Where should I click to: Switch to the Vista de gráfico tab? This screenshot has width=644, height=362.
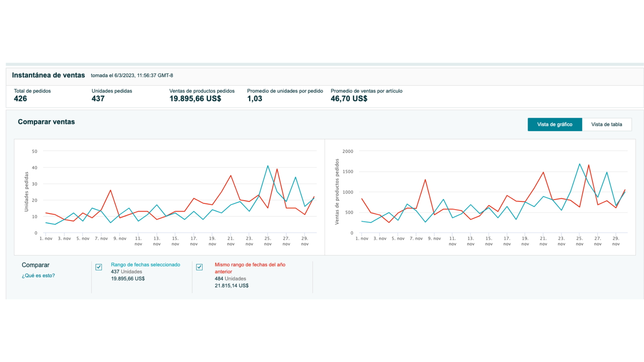click(554, 125)
